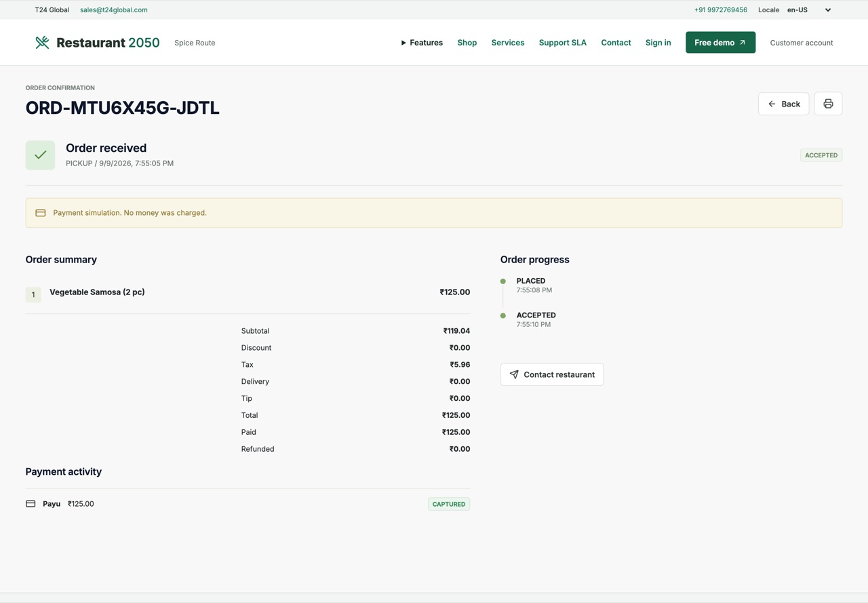Screen dimensions: 868x603
Task: Click the credit card icon in payment simulation banner
Action: pyautogui.click(x=41, y=213)
